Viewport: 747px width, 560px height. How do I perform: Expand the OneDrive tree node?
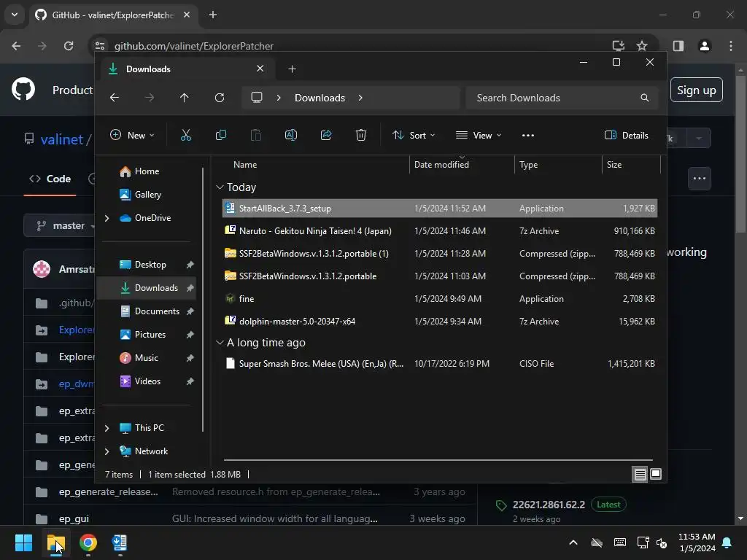(x=107, y=217)
